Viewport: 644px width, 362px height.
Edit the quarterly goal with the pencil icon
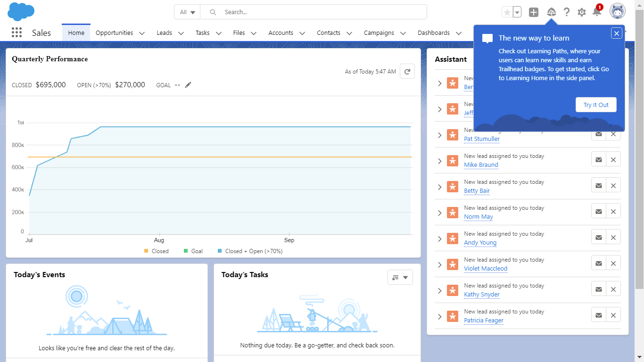pos(188,85)
